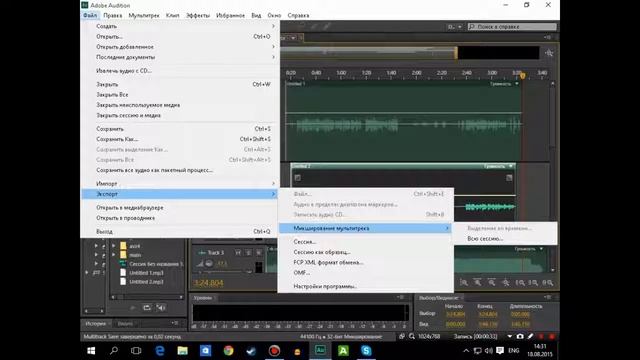Click the Поиск в справке search field

tap(512, 27)
